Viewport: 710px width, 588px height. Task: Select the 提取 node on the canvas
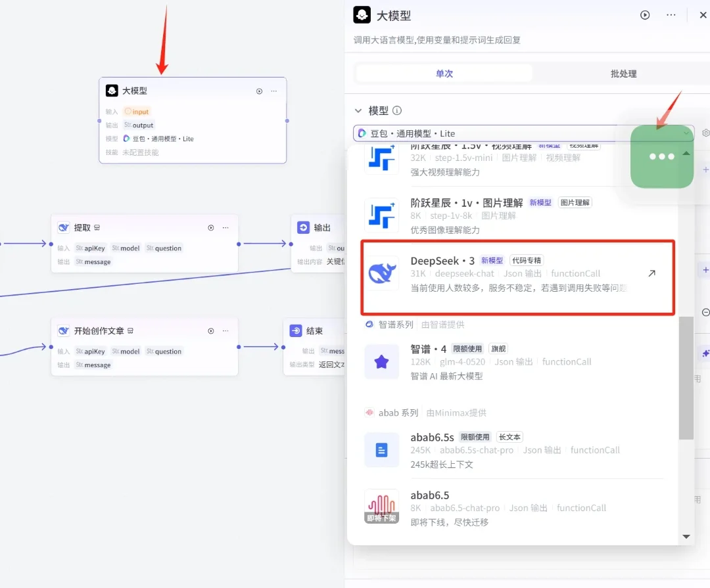(145, 244)
